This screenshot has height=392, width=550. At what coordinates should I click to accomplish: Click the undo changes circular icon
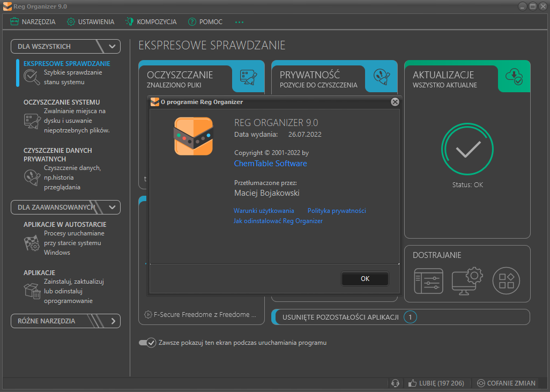[481, 383]
